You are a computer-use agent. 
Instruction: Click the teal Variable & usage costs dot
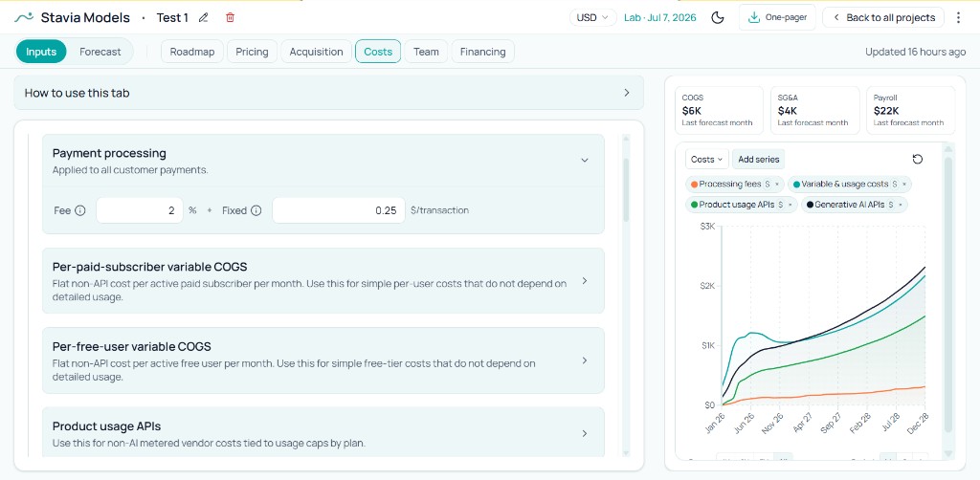click(796, 185)
